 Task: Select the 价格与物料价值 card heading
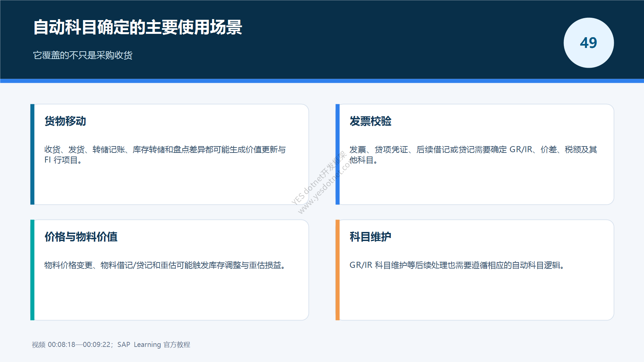[x=81, y=237]
